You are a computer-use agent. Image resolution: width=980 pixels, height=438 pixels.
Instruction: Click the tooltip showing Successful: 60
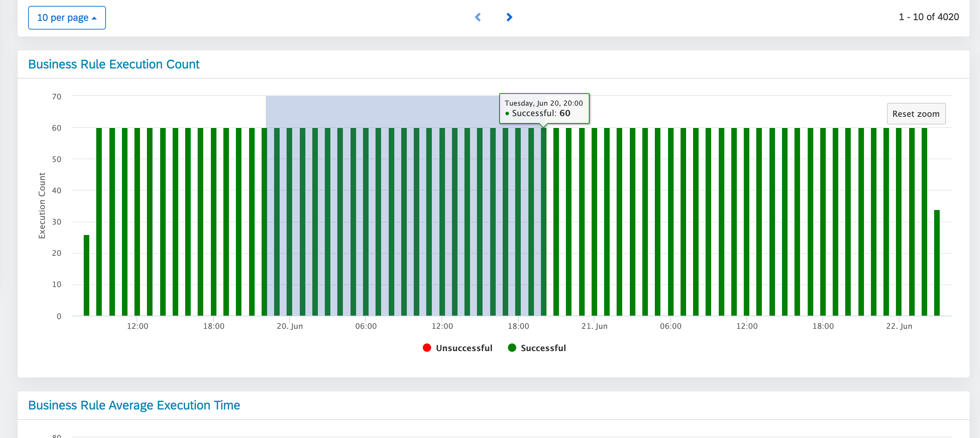tap(544, 108)
